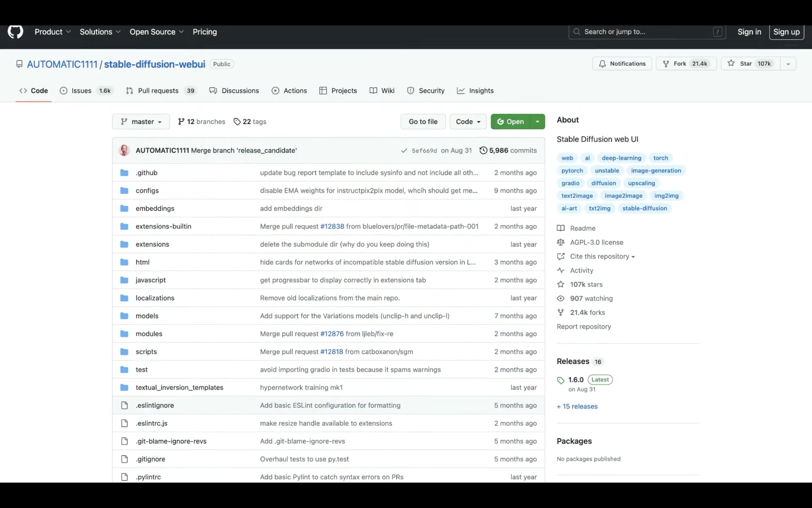The height and width of the screenshot is (508, 812).
Task: Open the Wiki tab
Action: 382,91
